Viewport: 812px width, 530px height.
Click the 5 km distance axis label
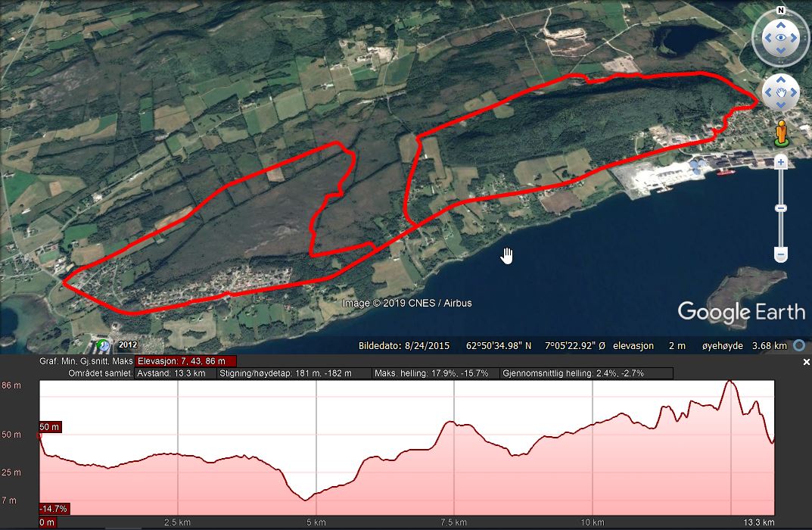(316, 522)
